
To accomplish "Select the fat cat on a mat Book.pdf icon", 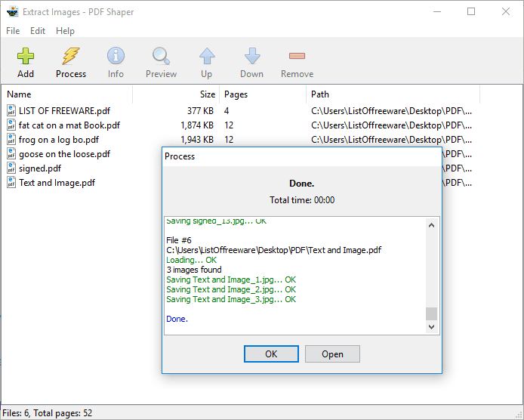I will click(x=11, y=125).
